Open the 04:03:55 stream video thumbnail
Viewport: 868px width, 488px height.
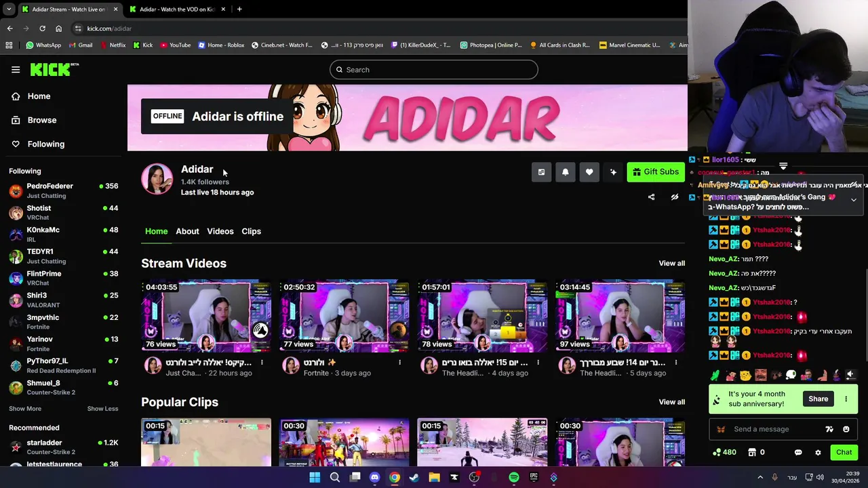coord(206,316)
